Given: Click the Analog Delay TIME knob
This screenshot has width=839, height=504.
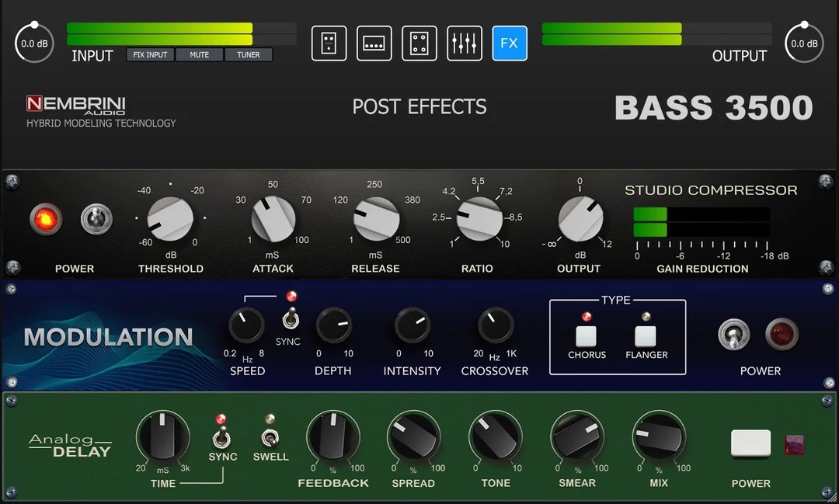Looking at the screenshot, I should 162,436.
